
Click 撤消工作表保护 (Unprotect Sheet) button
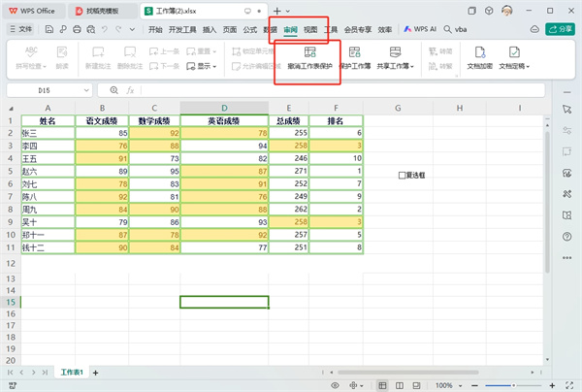309,56
